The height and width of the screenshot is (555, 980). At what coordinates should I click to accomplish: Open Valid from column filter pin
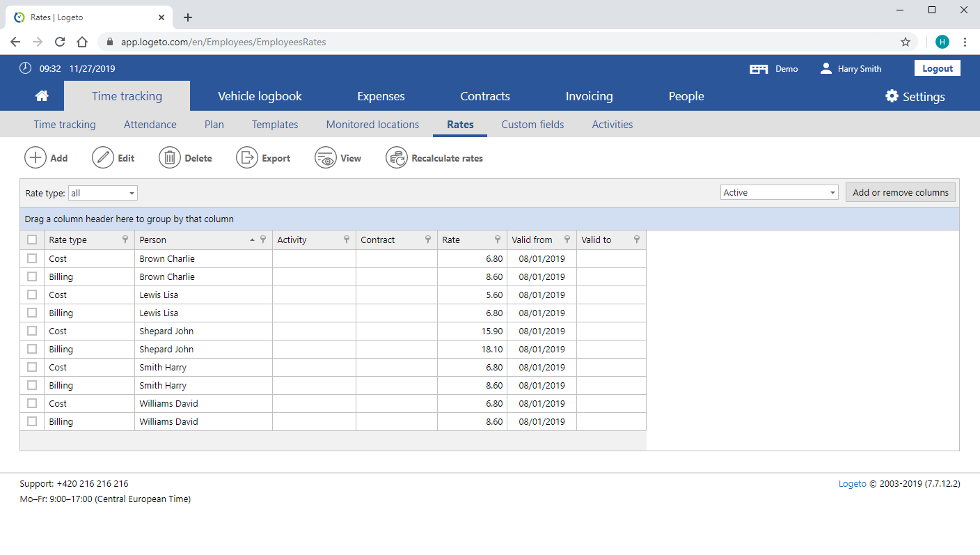click(567, 240)
